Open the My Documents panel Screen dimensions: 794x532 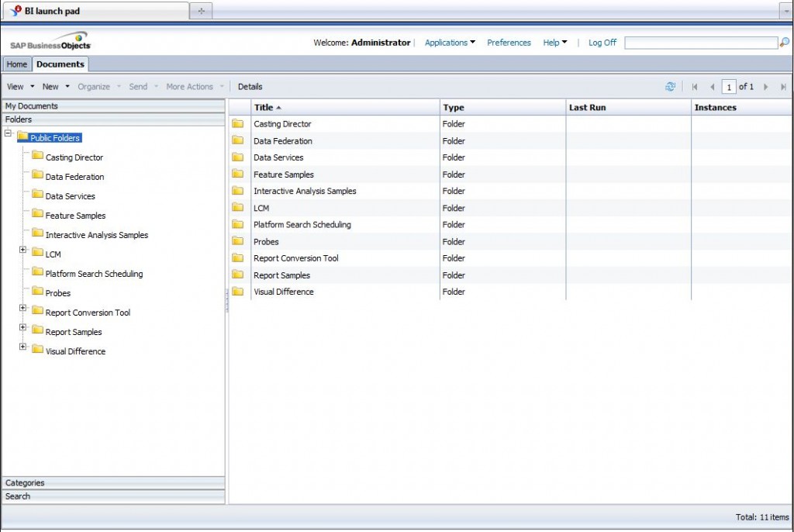[x=113, y=106]
